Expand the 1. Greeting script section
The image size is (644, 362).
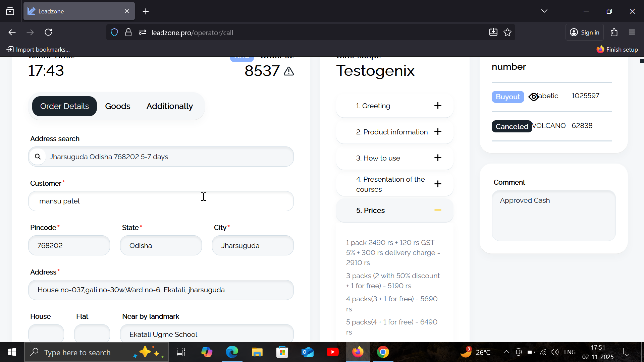pyautogui.click(x=438, y=106)
